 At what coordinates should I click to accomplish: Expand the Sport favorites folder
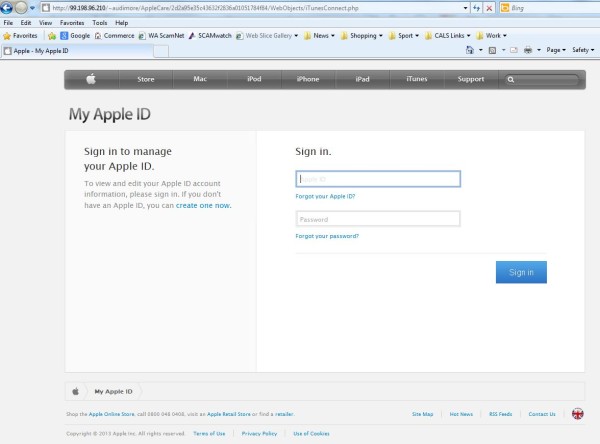coord(404,36)
